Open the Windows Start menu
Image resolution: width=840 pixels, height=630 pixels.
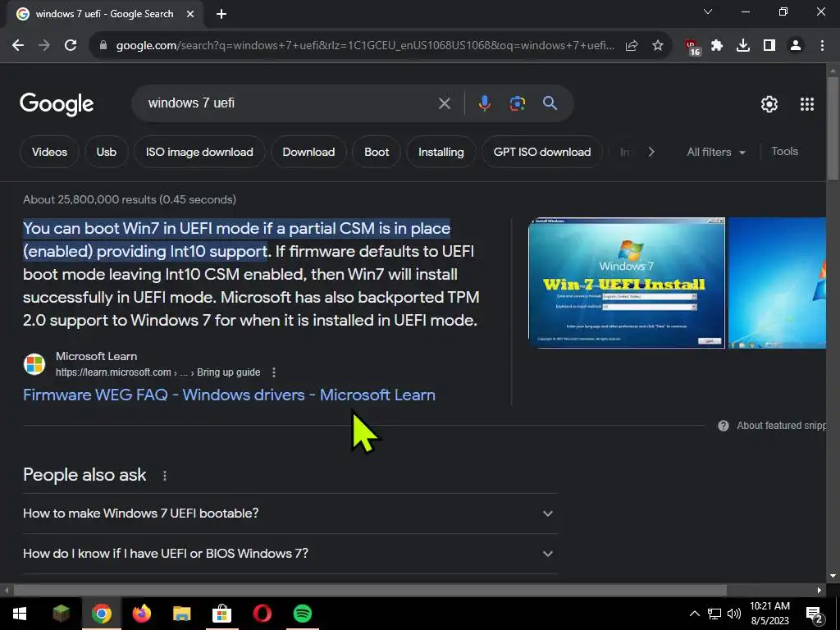[20, 614]
